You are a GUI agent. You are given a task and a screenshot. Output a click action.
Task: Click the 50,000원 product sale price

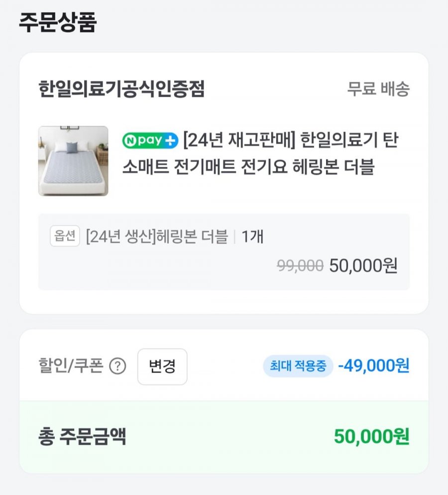(x=363, y=266)
